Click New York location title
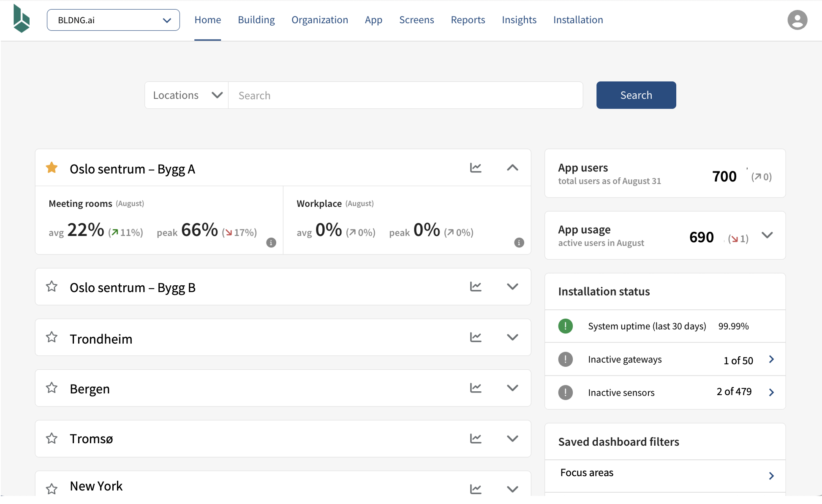 pyautogui.click(x=96, y=486)
